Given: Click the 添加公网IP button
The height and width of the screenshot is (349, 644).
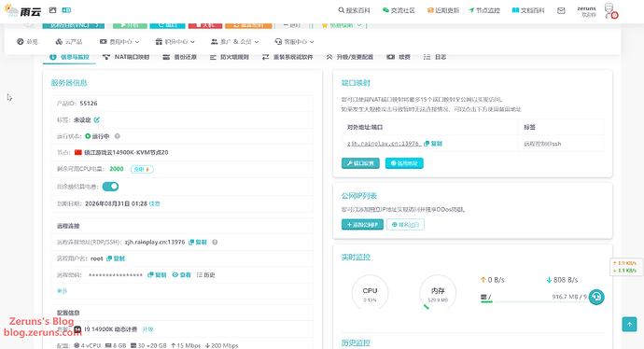Looking at the screenshot, I should (362, 225).
